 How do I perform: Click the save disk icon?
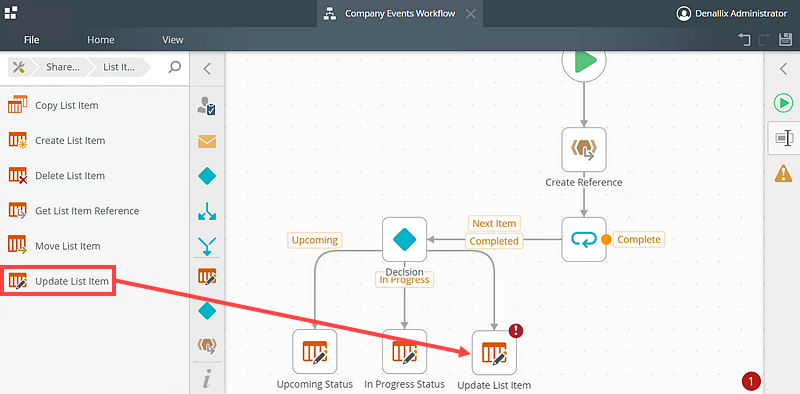coord(785,39)
